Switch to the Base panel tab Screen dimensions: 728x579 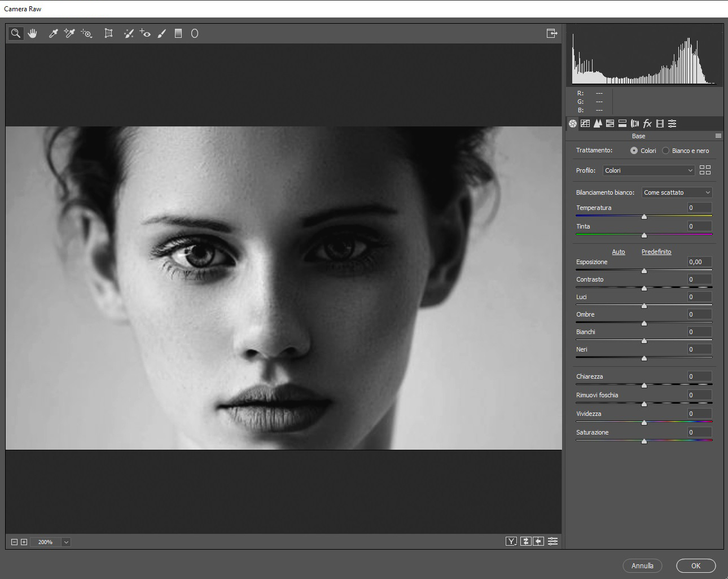(x=573, y=124)
